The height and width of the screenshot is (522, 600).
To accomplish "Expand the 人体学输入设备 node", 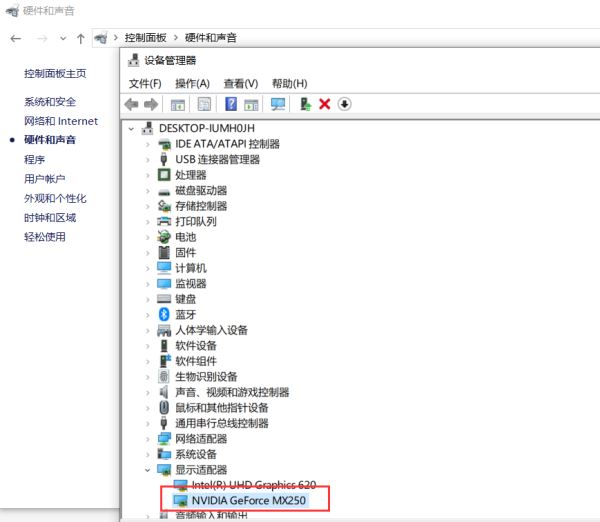I will pyautogui.click(x=148, y=331).
